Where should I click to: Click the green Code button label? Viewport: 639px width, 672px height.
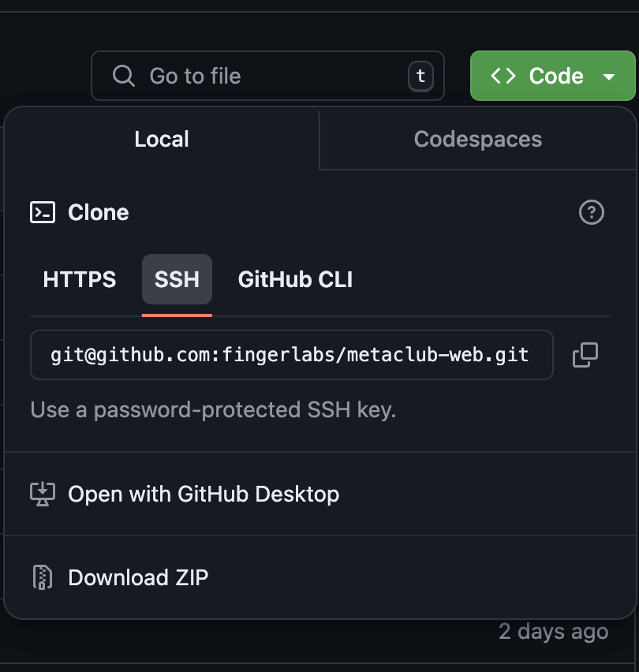[x=555, y=76]
